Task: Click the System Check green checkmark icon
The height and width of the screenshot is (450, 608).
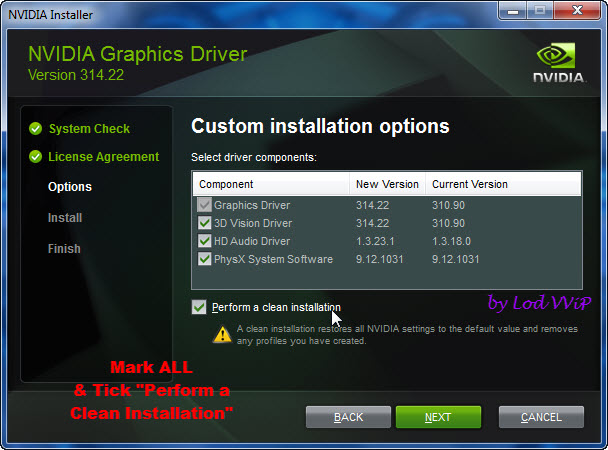Action: (x=35, y=128)
